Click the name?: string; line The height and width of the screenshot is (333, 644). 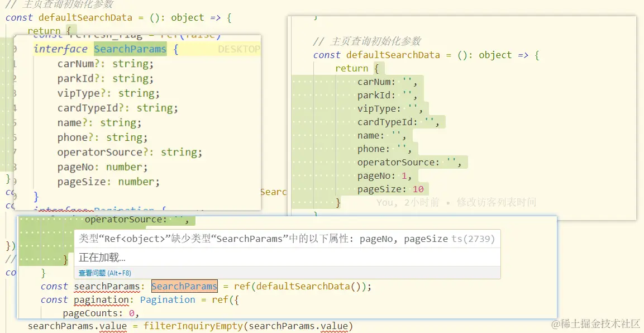click(x=99, y=123)
